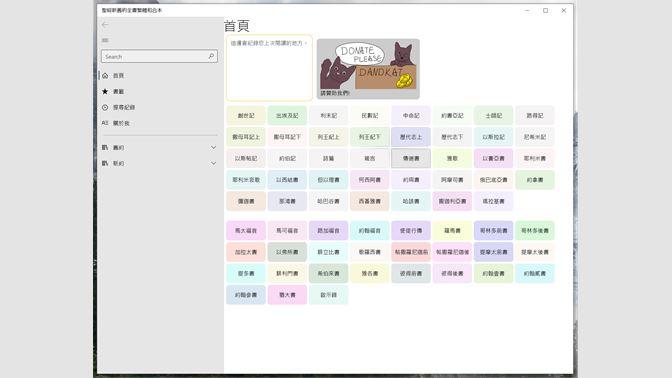Open the book 耶利米哀歌
The width and height of the screenshot is (672, 378).
[x=246, y=180]
